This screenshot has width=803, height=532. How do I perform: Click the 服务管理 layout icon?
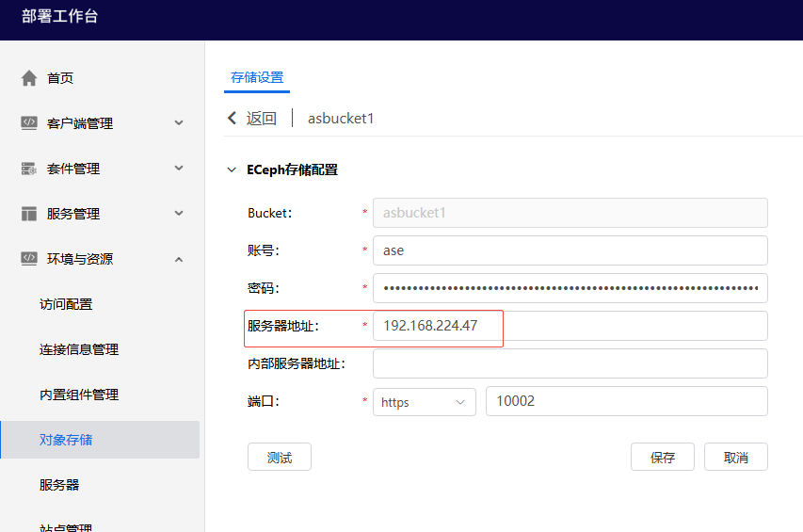(x=29, y=214)
